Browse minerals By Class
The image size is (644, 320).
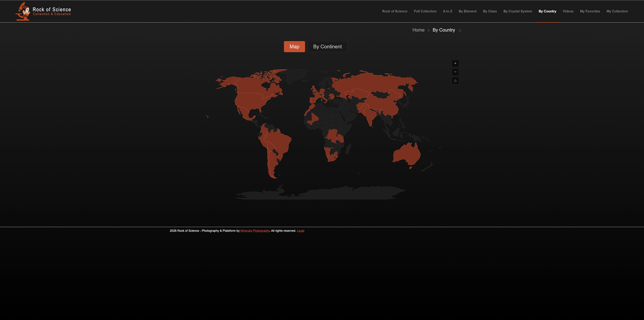point(490,11)
